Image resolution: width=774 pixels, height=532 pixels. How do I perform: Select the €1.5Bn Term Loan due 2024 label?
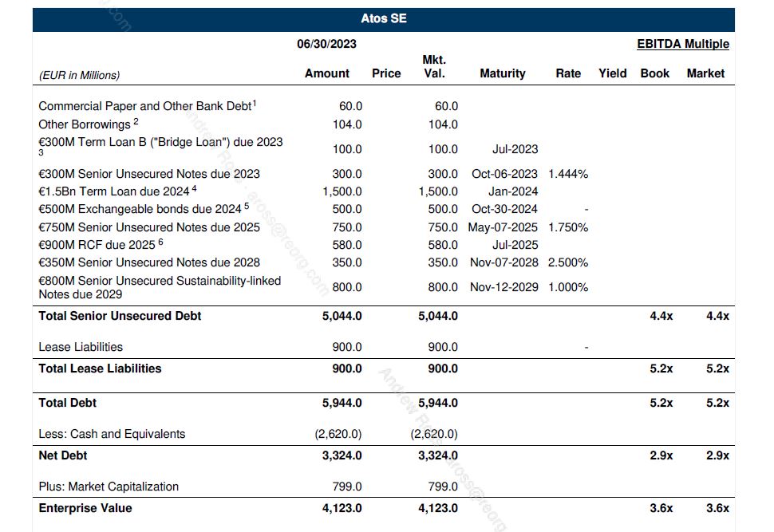coord(117,191)
